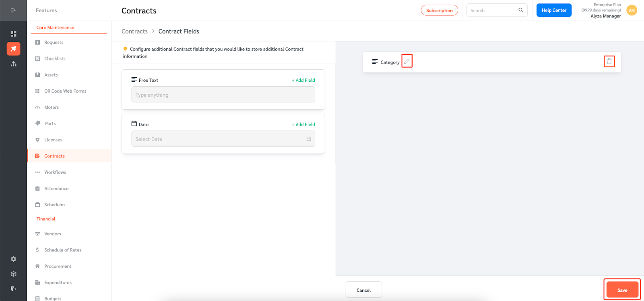
Task: Click the Schedule of Rates dollar icon
Action: 37,250
